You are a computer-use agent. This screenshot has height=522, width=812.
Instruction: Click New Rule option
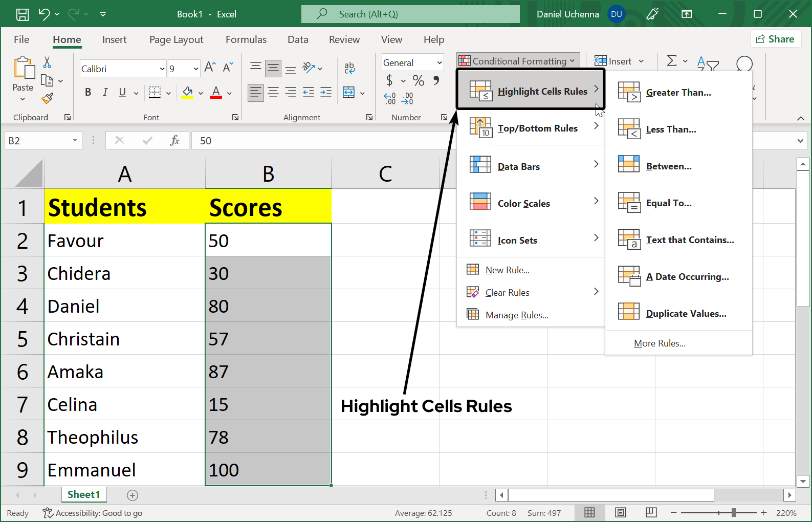[531, 270]
